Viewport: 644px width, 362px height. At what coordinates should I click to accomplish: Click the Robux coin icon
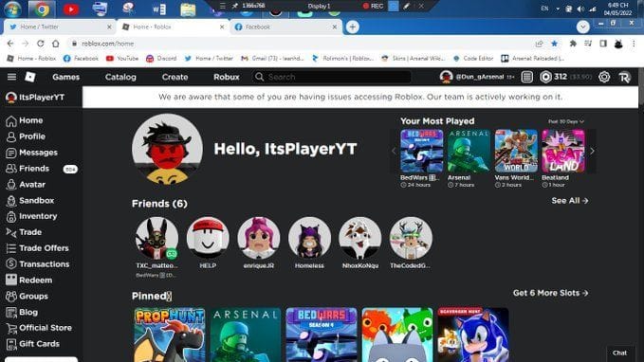tap(545, 77)
